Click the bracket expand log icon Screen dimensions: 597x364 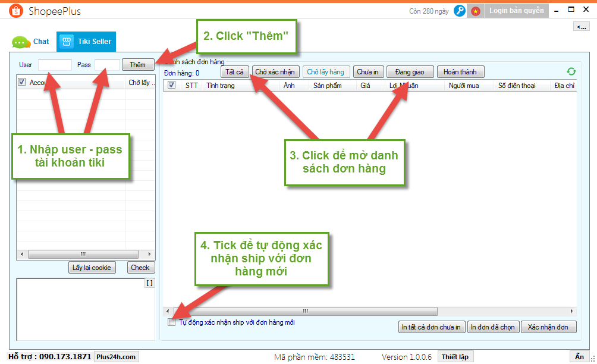[150, 283]
